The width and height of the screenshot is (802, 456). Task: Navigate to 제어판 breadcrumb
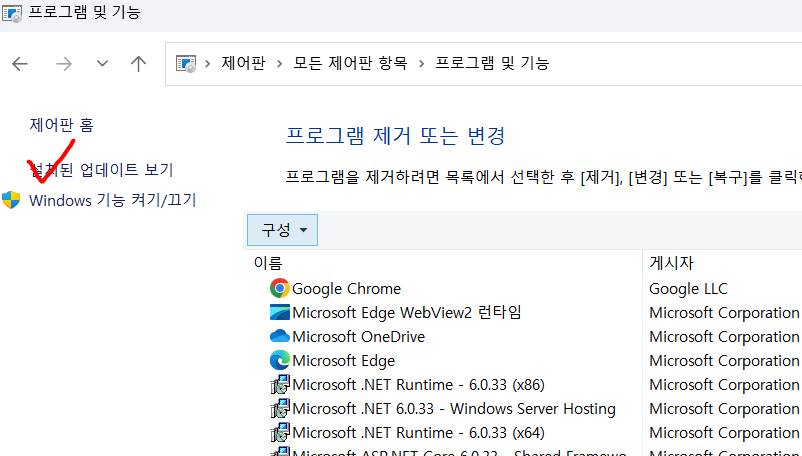point(243,63)
